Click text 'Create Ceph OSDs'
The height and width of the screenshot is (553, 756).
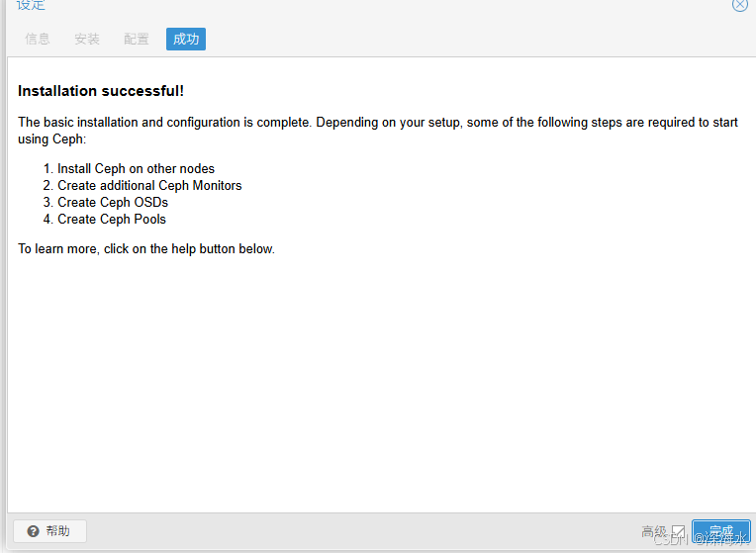(113, 203)
